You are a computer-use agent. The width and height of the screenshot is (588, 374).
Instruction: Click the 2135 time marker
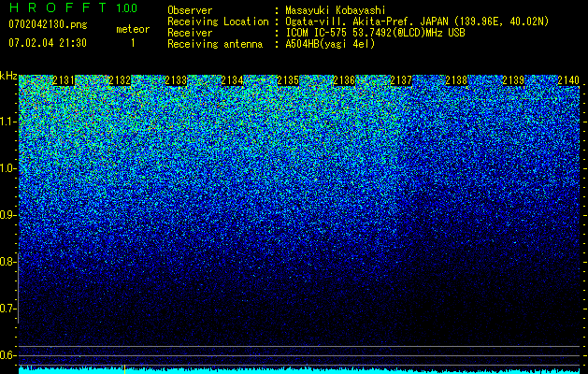click(x=288, y=80)
